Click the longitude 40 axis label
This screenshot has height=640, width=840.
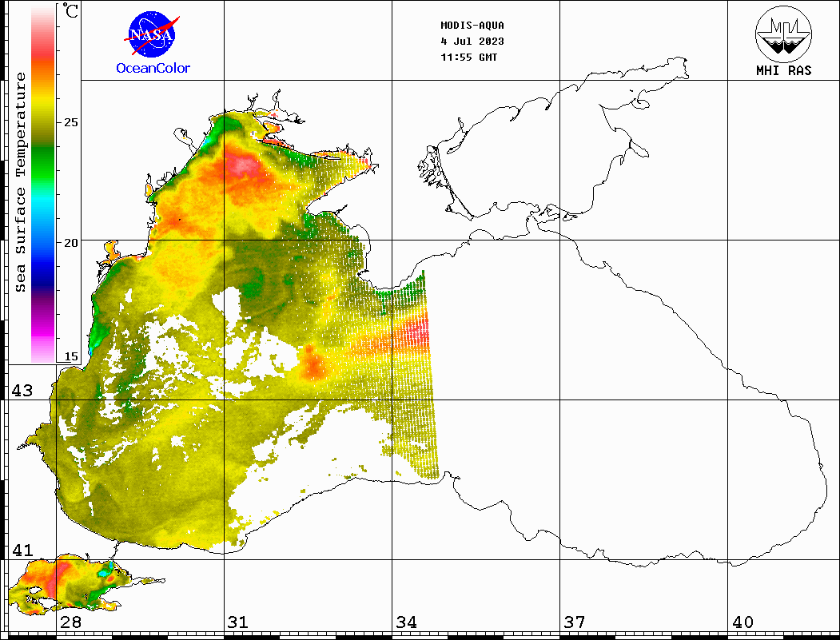pos(742,622)
